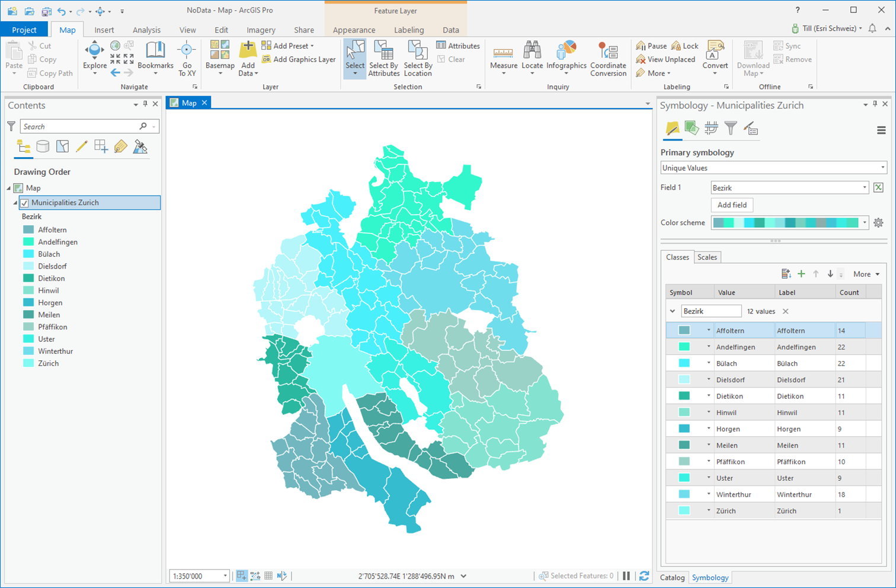This screenshot has width=896, height=588.
Task: Close the Map view tab
Action: (x=204, y=103)
